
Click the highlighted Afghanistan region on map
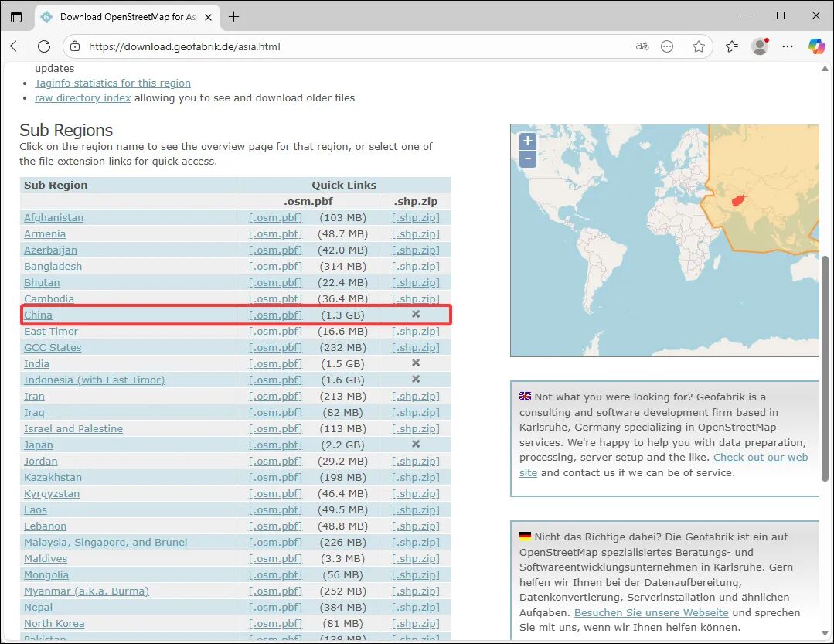click(739, 200)
